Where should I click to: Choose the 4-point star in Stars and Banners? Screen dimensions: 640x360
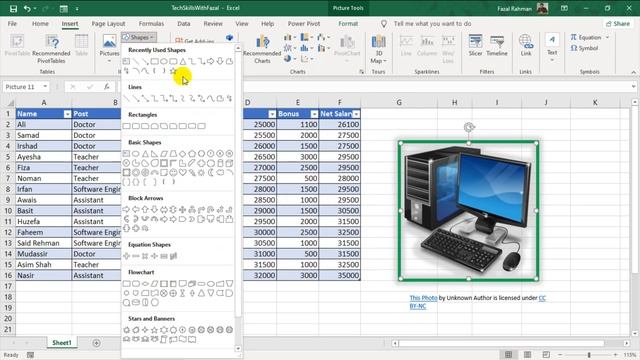tap(145, 330)
